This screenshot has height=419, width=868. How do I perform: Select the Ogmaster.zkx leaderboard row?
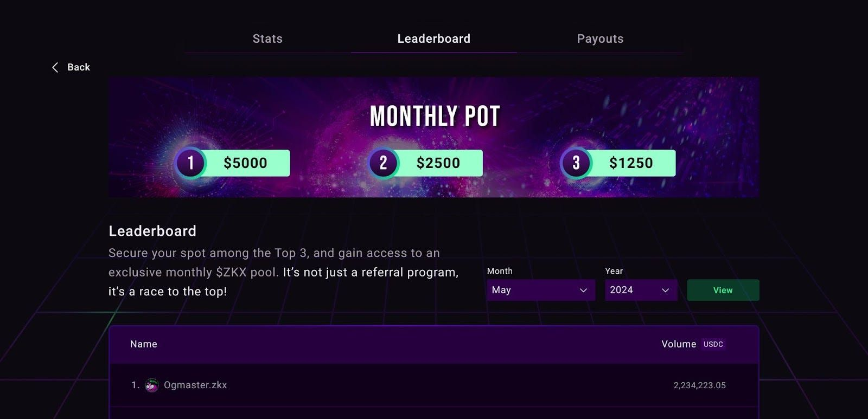[x=434, y=385]
